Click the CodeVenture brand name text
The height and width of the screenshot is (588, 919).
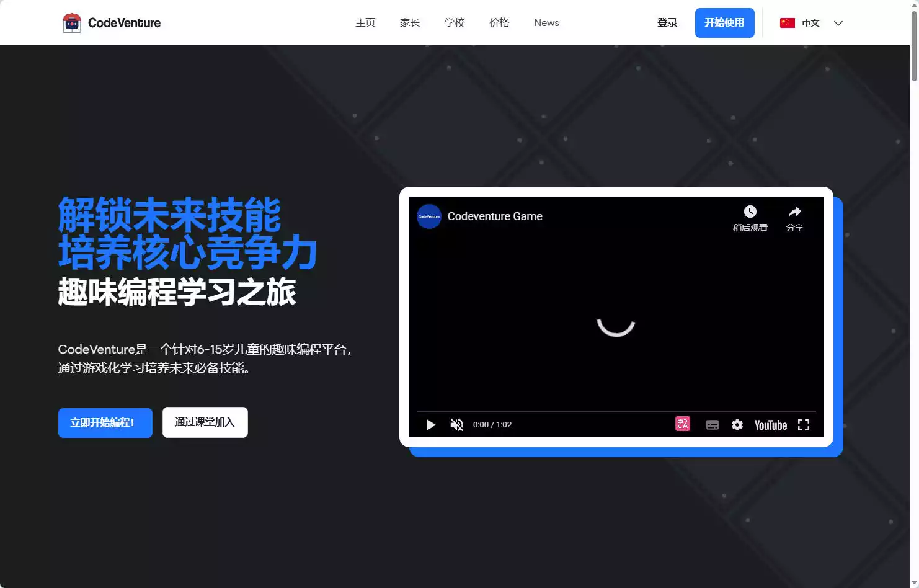[x=124, y=23]
